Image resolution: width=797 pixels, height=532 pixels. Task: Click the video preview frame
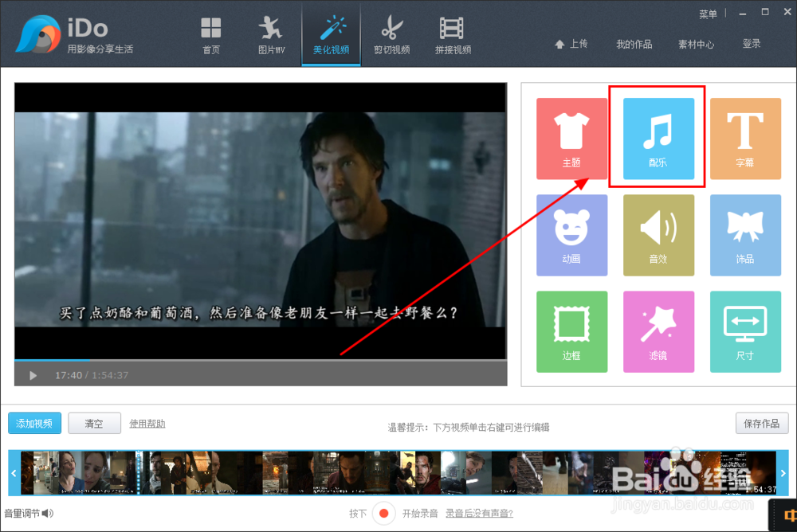pyautogui.click(x=261, y=221)
